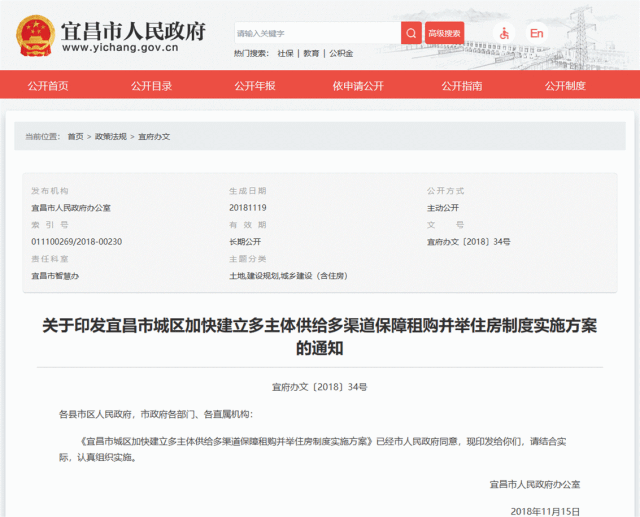Click the 宜昌市人民政府 site title

(133, 31)
